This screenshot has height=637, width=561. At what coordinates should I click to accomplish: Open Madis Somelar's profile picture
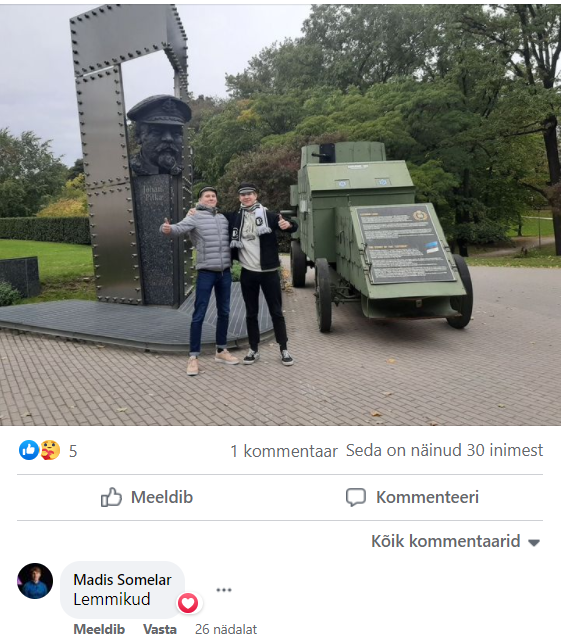pos(35,581)
